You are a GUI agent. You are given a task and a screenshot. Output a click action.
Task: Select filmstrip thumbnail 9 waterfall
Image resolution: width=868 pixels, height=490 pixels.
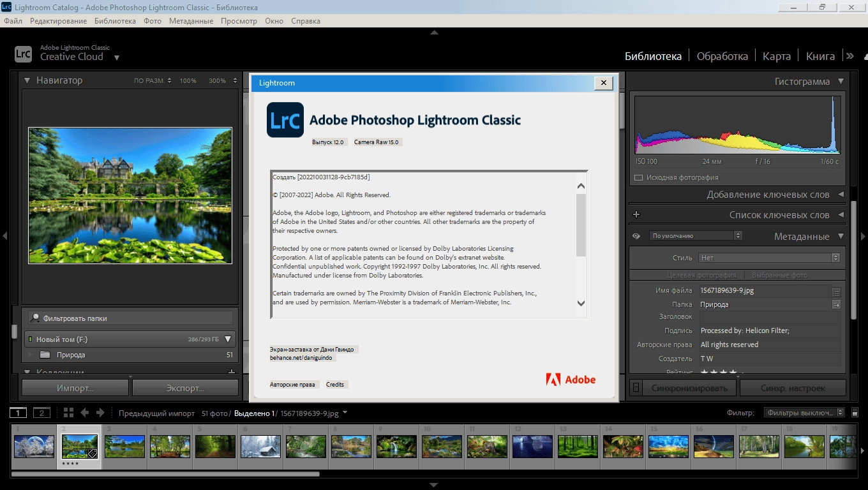pyautogui.click(x=396, y=446)
